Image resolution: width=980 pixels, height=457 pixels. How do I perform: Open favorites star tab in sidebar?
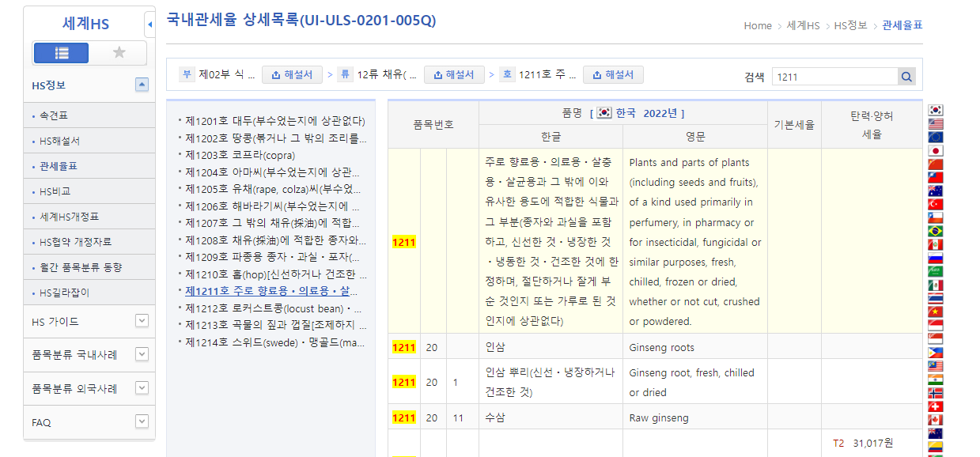119,53
